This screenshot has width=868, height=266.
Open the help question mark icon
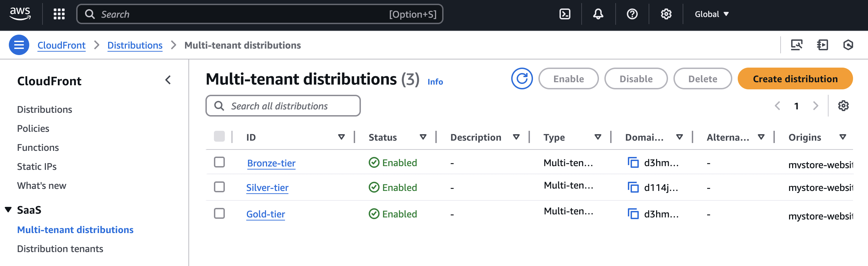click(x=632, y=14)
